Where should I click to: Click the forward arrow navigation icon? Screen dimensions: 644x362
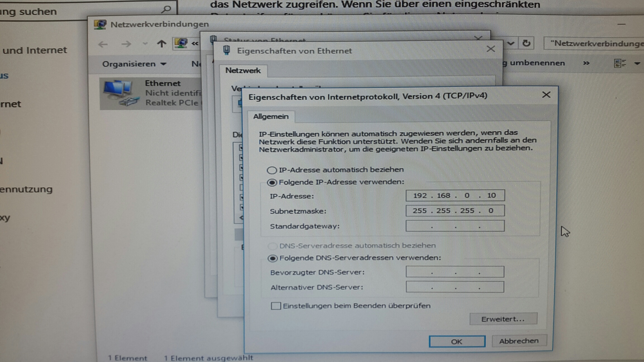coord(126,44)
